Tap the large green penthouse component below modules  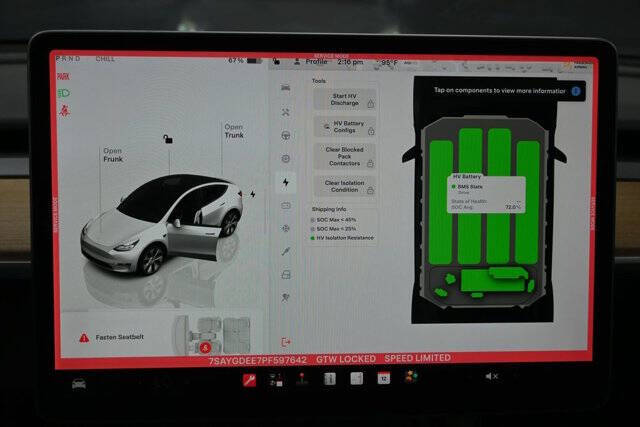(x=495, y=280)
